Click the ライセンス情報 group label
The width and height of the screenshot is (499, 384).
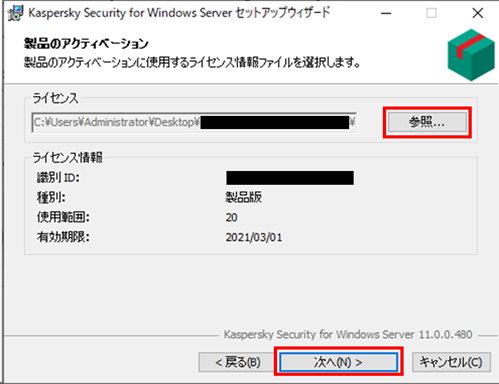coord(68,157)
